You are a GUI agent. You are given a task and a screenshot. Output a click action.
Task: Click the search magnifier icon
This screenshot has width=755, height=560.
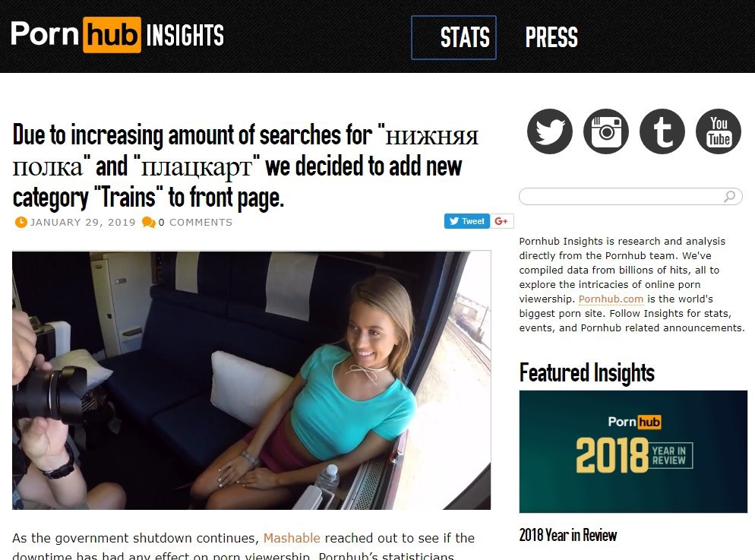730,196
